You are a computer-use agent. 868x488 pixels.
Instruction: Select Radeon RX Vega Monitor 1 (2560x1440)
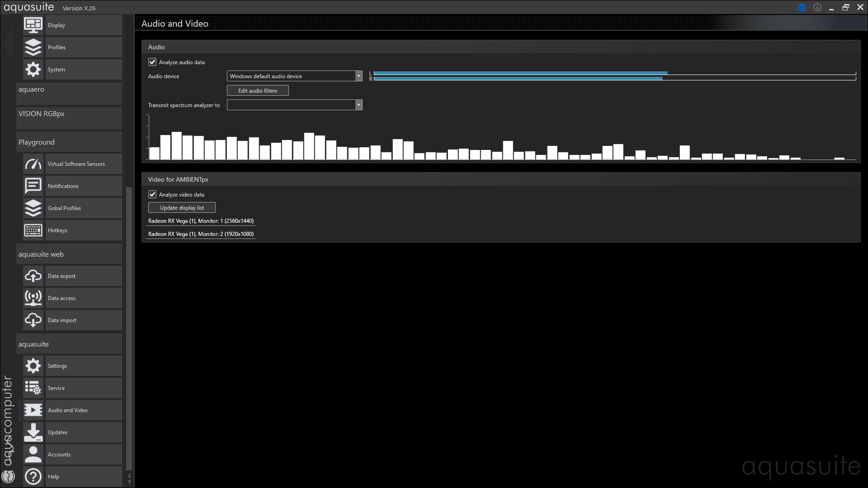pyautogui.click(x=201, y=221)
